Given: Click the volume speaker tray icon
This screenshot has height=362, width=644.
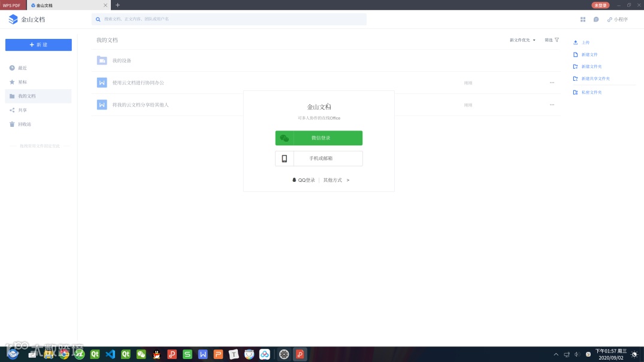Looking at the screenshot, I should click(x=577, y=355).
